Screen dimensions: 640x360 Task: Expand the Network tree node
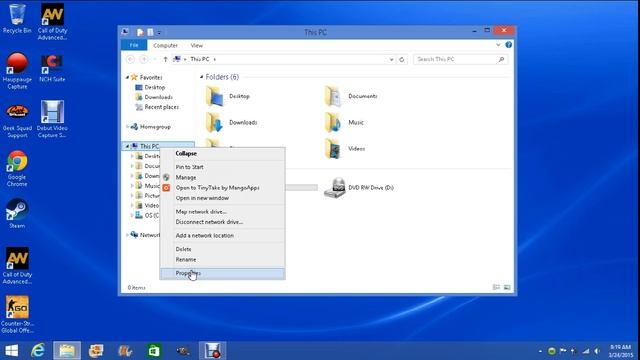[x=127, y=235]
